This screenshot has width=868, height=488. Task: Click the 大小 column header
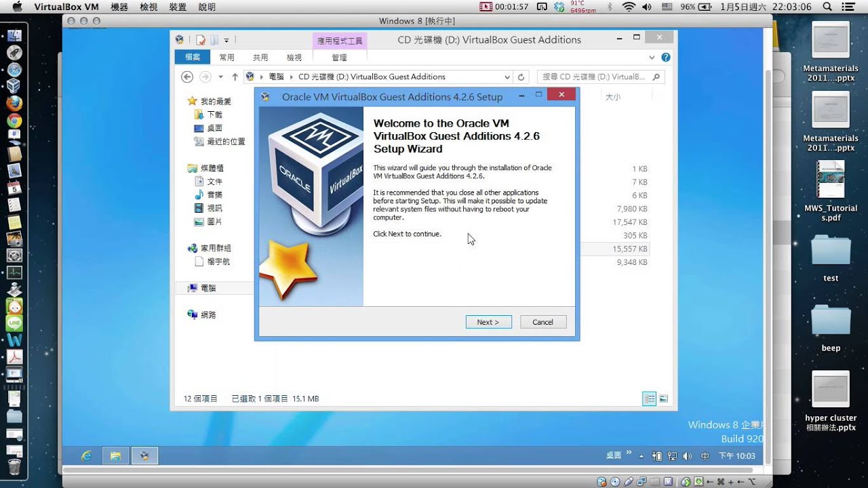pyautogui.click(x=612, y=98)
